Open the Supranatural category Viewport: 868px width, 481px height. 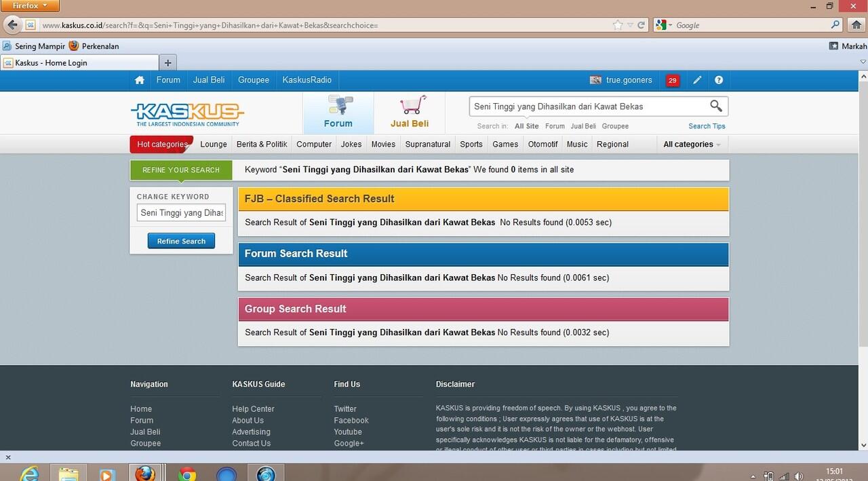428,145
